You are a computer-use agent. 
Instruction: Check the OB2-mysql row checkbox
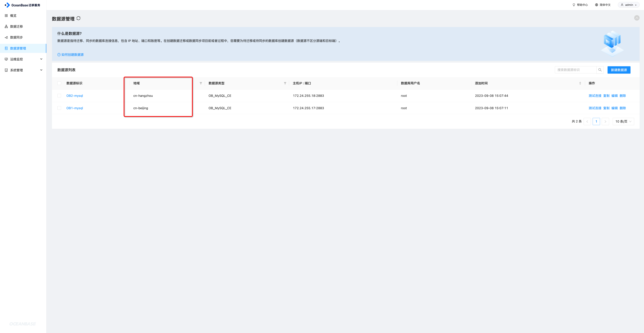[x=59, y=96]
